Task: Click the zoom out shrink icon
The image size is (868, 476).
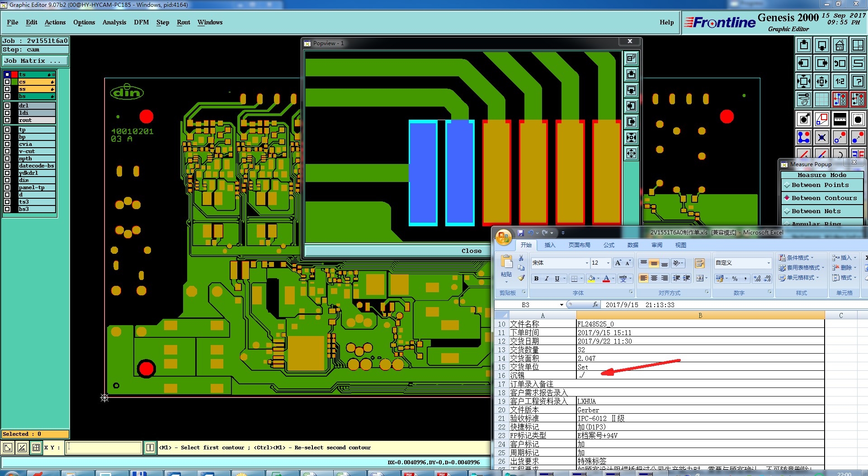Action: tap(822, 81)
